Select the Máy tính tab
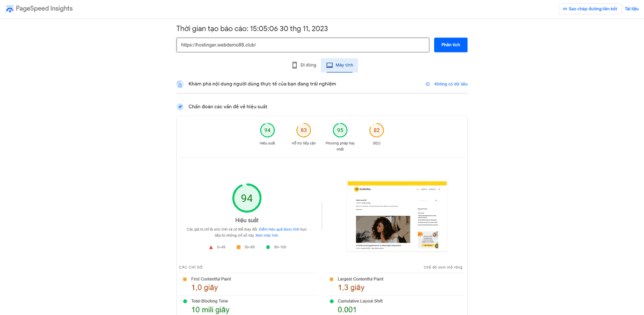This screenshot has height=315, width=644. coord(340,65)
